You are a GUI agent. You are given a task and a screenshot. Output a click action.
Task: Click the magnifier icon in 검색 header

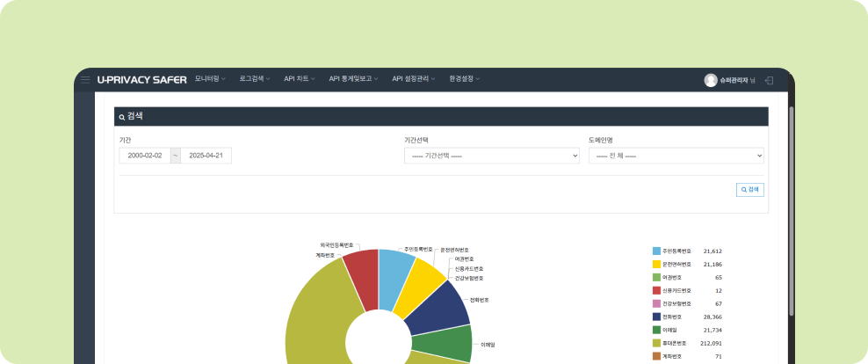122,118
